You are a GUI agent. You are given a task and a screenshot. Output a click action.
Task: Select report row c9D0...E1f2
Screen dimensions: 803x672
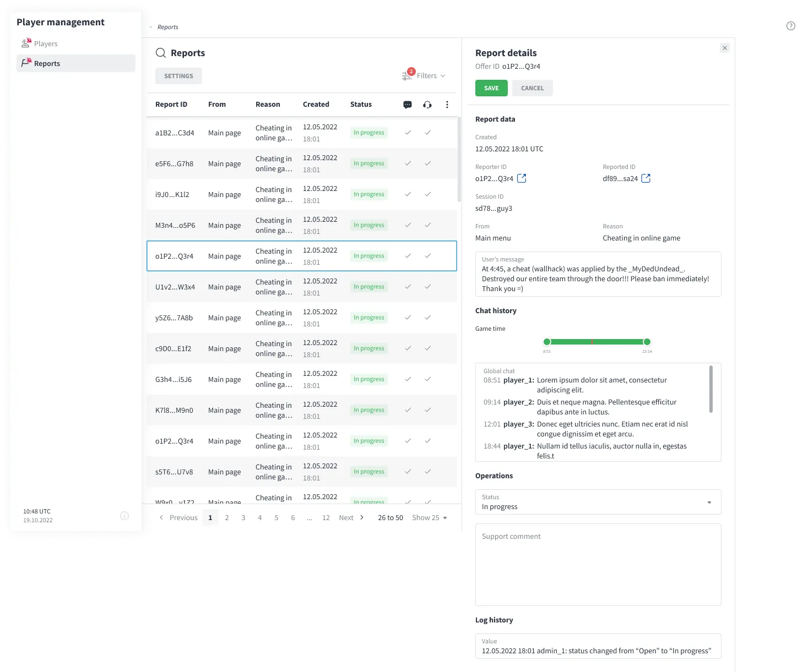(302, 348)
